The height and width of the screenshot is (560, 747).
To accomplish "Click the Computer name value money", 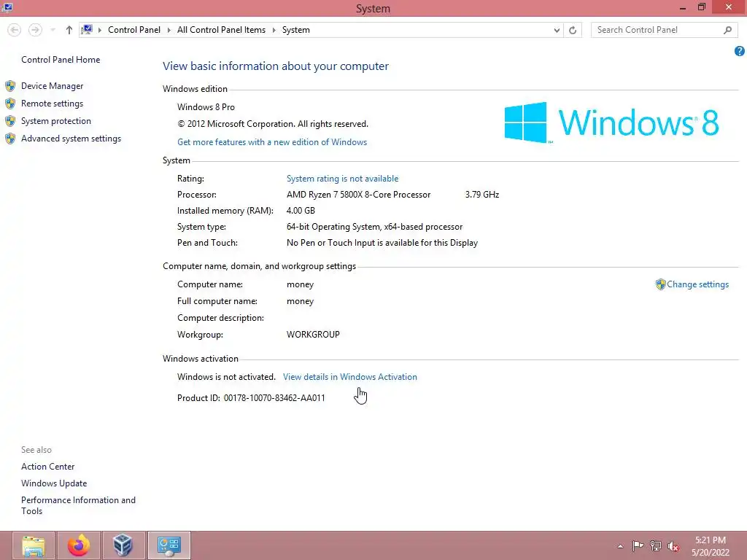I will (x=300, y=284).
